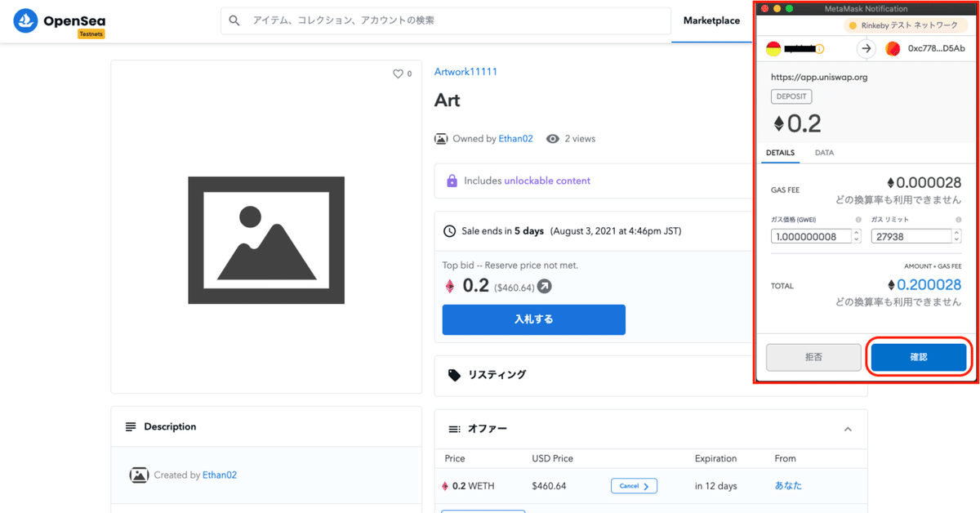Click the search magnifier icon
This screenshot has width=980, height=513.
click(x=235, y=20)
